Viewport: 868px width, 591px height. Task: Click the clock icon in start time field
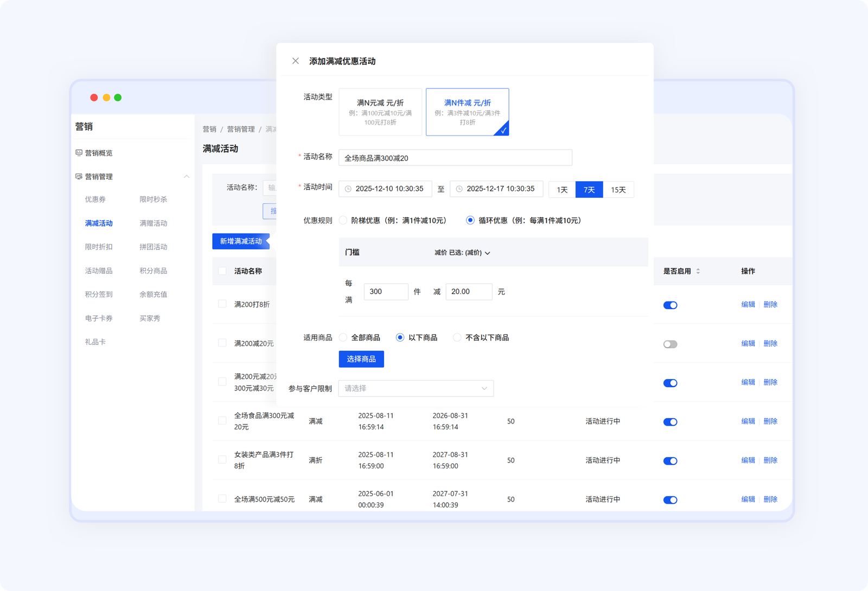tap(348, 189)
